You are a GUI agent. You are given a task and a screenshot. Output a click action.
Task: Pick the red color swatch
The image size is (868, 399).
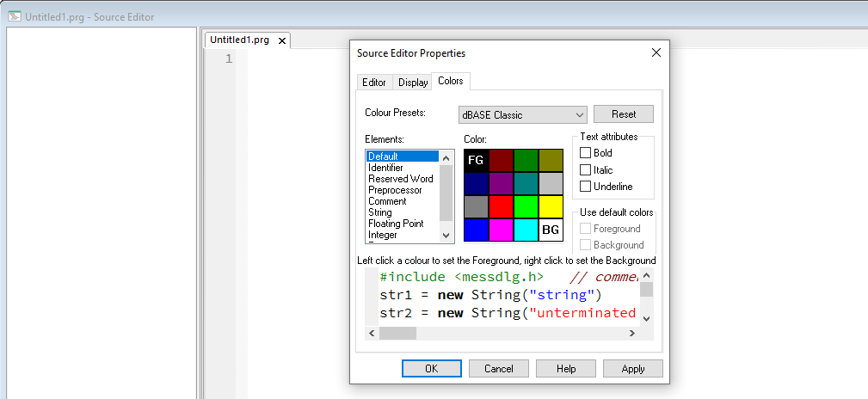(x=501, y=206)
